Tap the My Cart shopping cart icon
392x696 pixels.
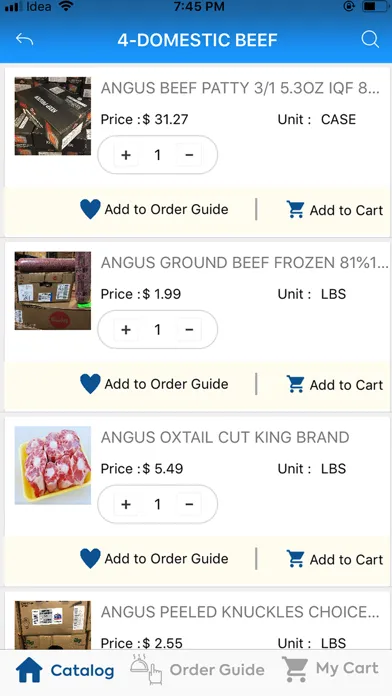click(295, 669)
